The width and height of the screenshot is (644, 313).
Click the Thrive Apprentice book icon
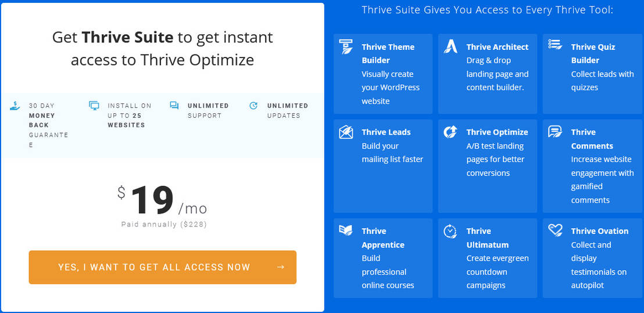[x=346, y=230]
